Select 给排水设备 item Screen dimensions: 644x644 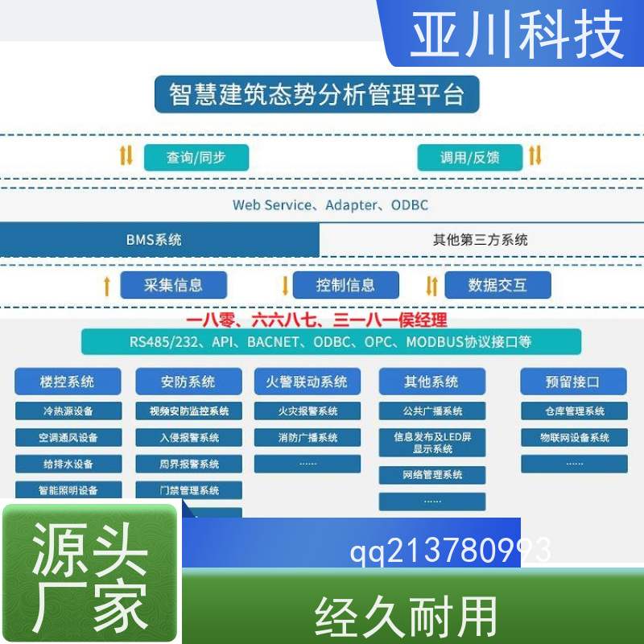[x=68, y=464]
